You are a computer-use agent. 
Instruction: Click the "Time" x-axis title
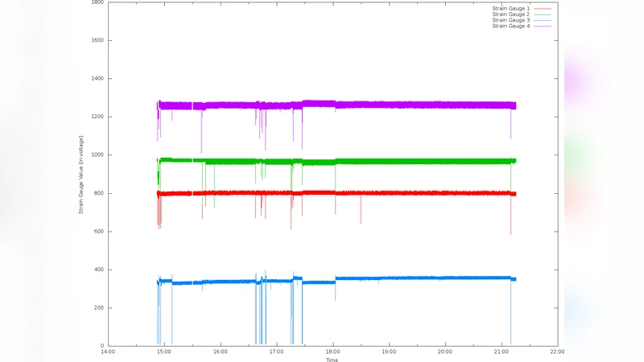332,359
